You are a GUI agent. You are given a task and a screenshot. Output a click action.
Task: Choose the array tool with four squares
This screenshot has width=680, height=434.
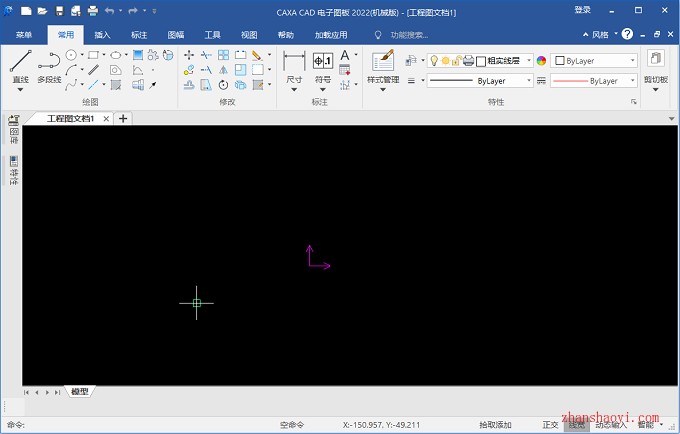click(223, 55)
